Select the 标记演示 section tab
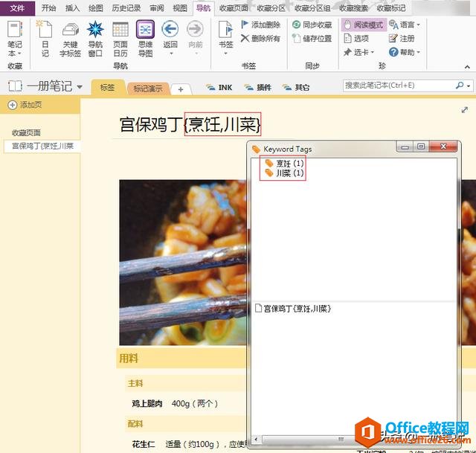 click(x=147, y=88)
